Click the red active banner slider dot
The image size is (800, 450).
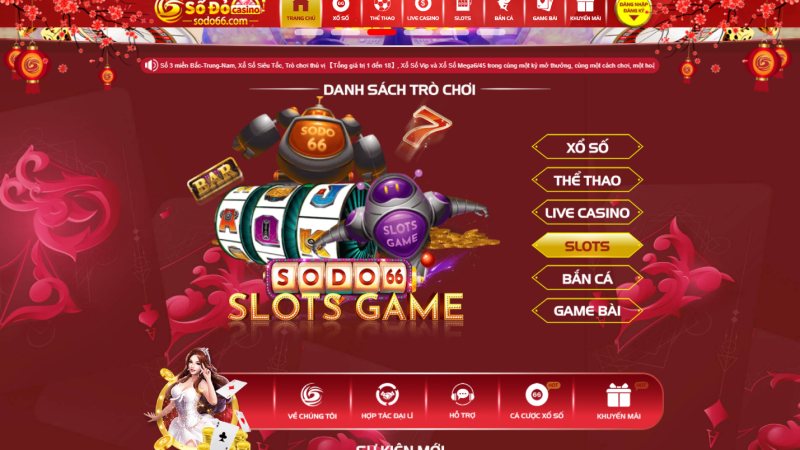[382, 32]
